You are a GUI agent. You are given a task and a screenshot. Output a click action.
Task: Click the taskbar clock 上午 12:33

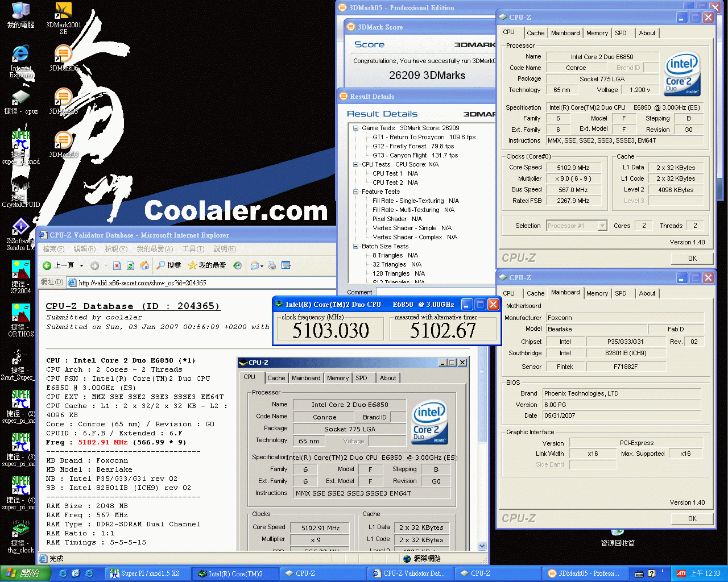pos(705,573)
